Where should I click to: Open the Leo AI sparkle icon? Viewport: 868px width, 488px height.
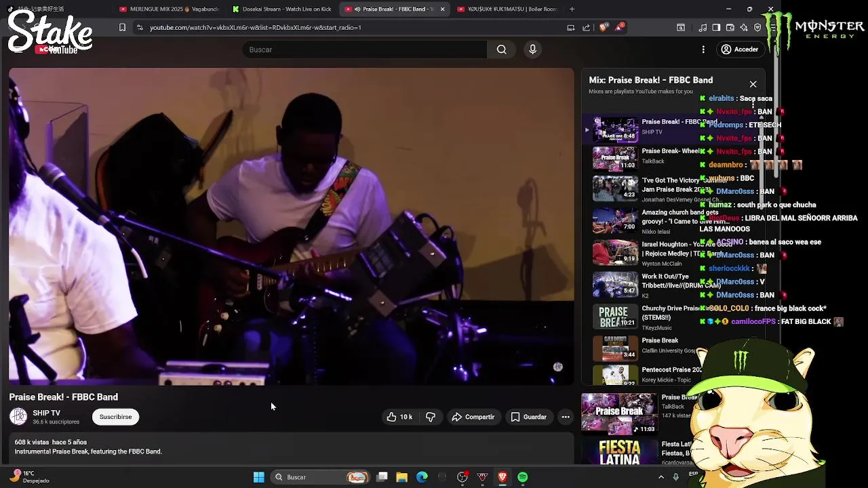[744, 28]
